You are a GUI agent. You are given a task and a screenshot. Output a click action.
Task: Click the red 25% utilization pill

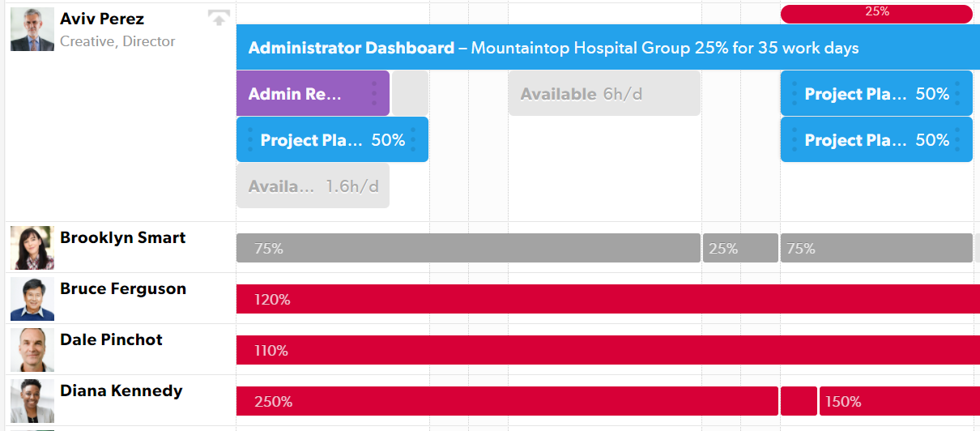876,13
